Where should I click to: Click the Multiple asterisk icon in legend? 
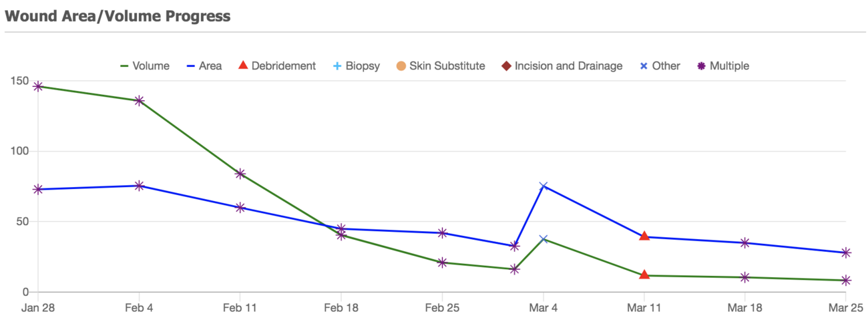[700, 65]
